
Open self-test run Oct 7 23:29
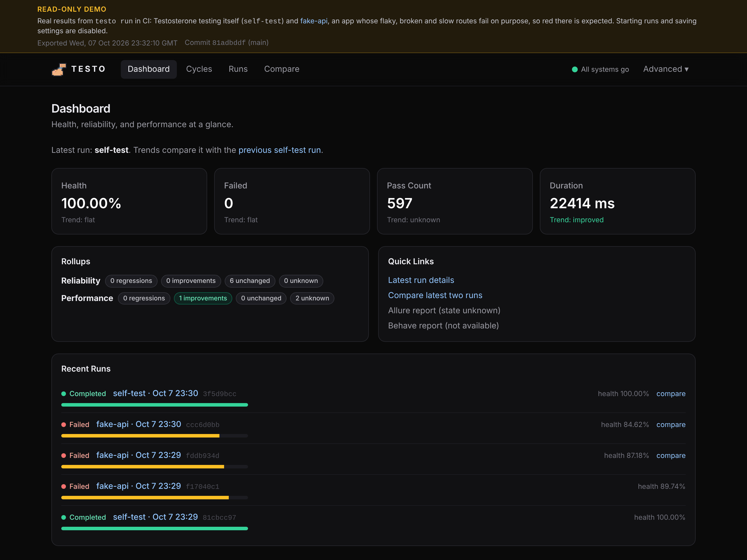click(x=155, y=517)
